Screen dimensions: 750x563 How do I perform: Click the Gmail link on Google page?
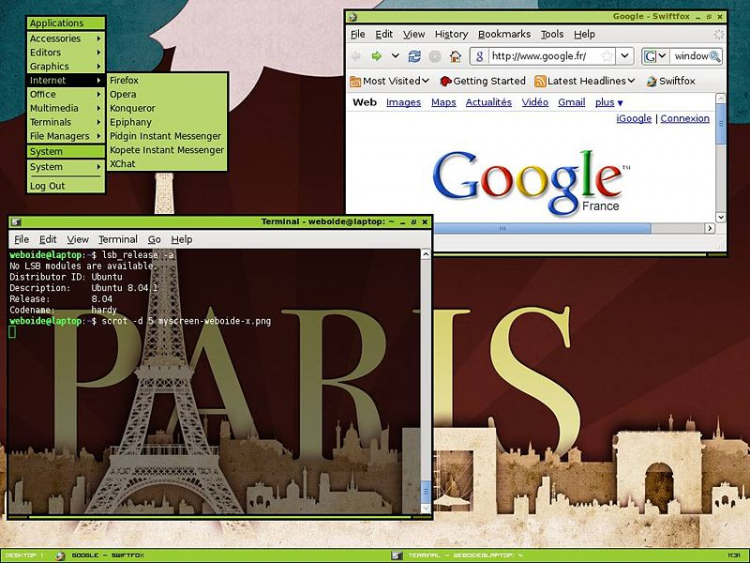(571, 102)
